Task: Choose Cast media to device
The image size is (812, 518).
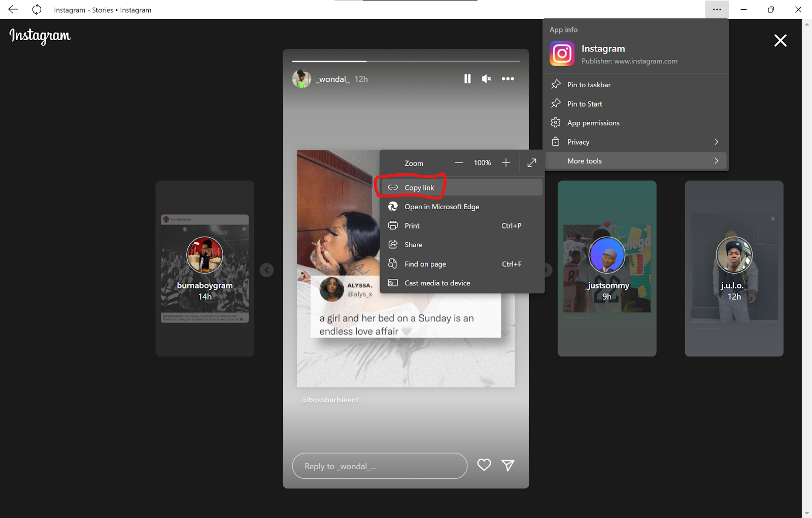Action: tap(461, 283)
